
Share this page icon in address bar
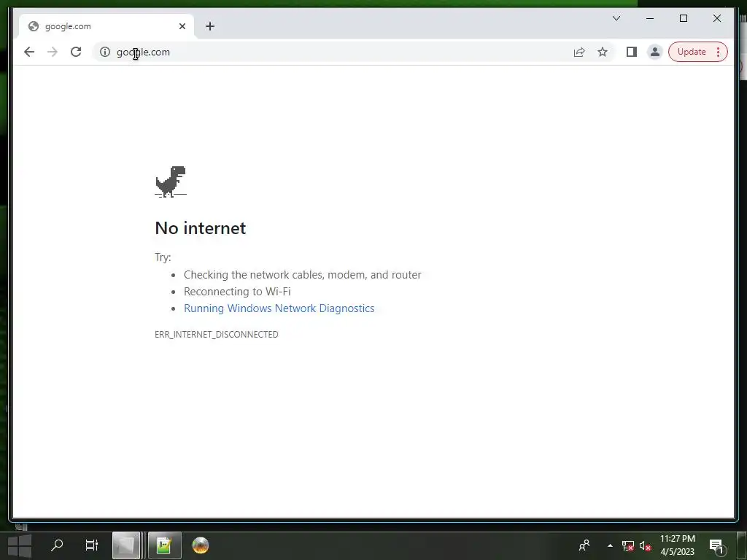point(579,52)
